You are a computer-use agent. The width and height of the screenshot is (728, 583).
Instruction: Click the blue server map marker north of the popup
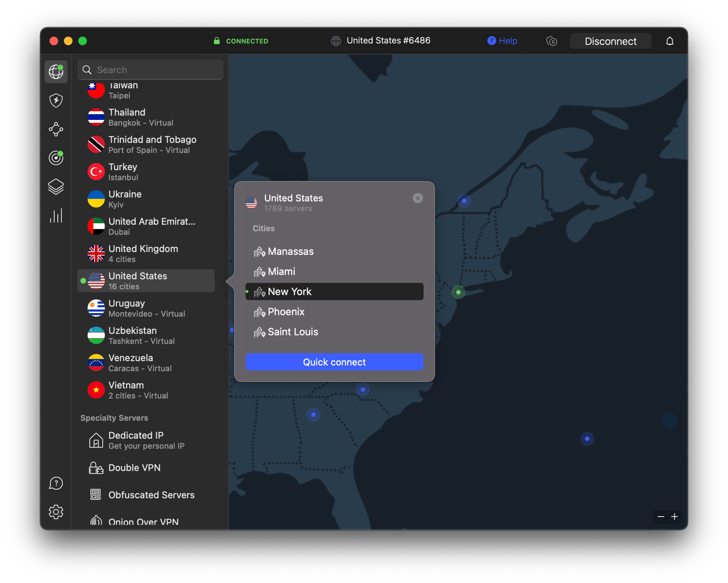coord(464,200)
